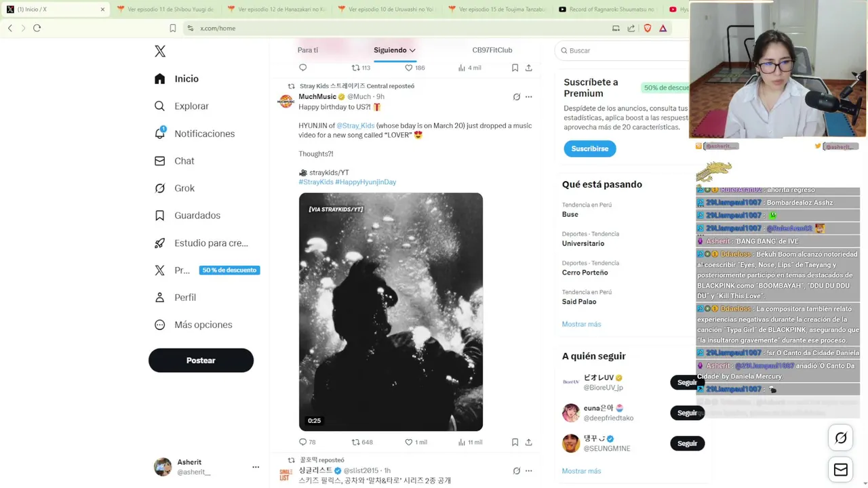Click the X logo in sidebar

point(160,52)
